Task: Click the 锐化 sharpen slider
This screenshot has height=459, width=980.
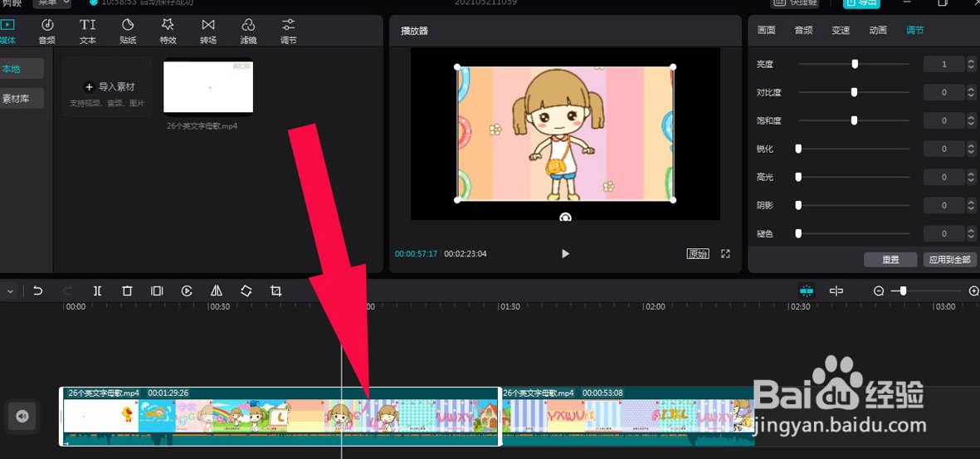Action: (x=854, y=149)
